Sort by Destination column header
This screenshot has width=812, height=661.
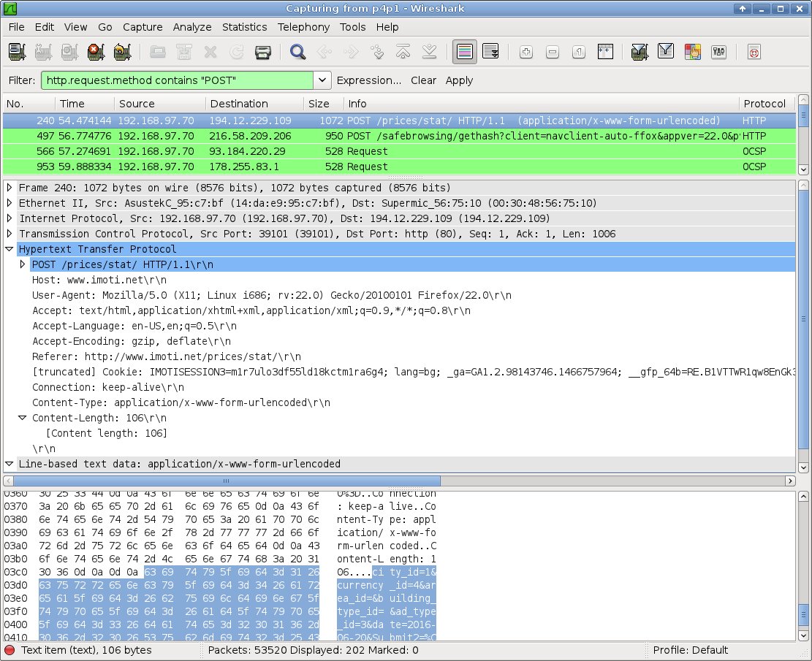pyautogui.click(x=254, y=104)
